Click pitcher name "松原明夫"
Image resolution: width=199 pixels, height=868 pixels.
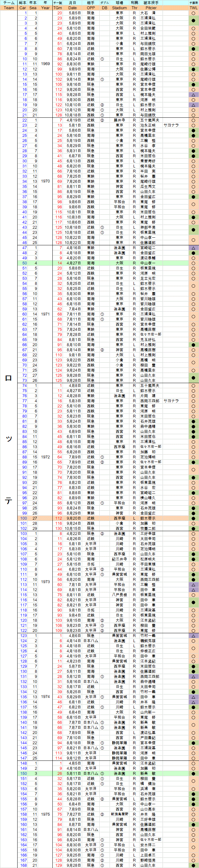point(148,559)
